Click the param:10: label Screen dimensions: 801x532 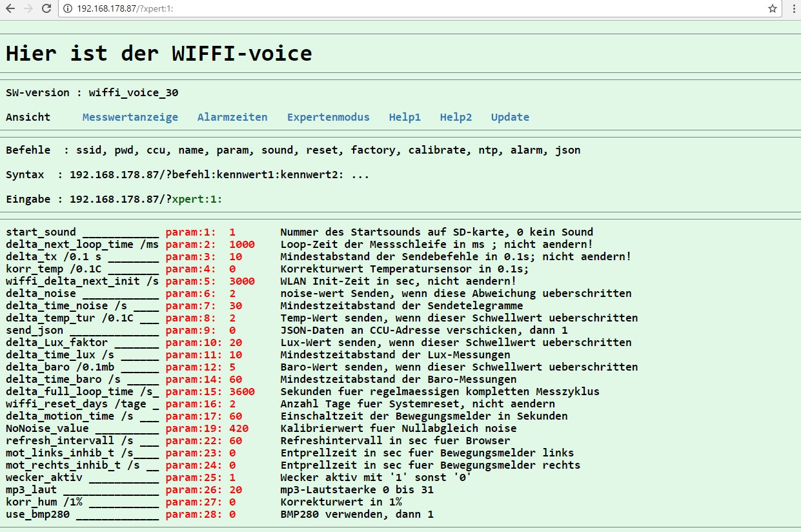194,342
